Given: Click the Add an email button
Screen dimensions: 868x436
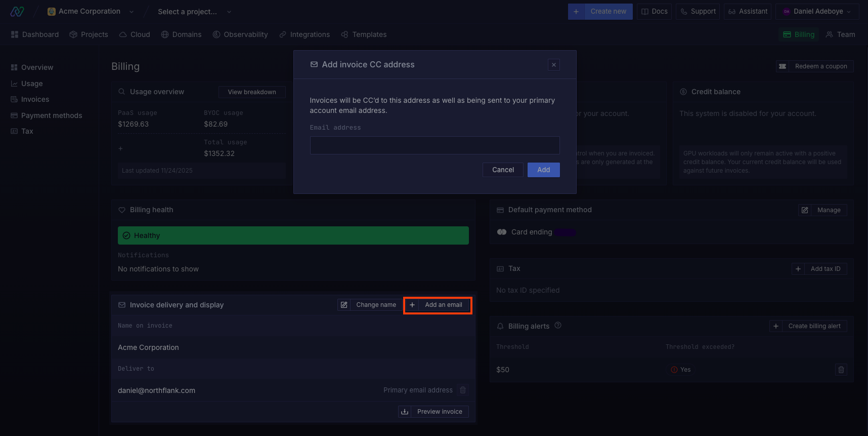Looking at the screenshot, I should point(444,305).
